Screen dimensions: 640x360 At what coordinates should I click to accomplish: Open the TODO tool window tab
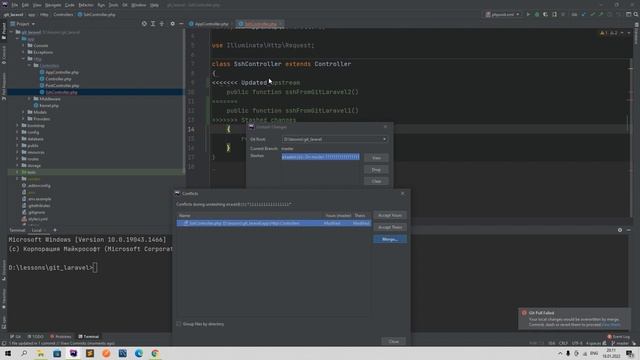pos(36,337)
